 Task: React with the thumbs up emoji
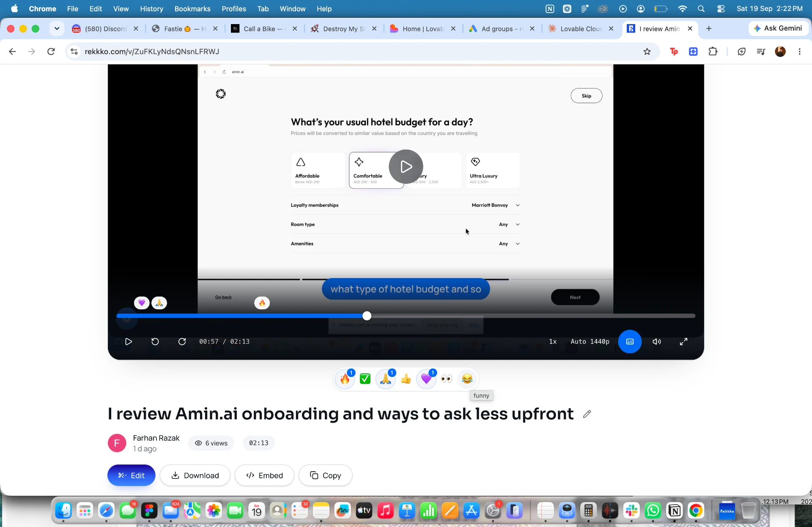click(406, 379)
